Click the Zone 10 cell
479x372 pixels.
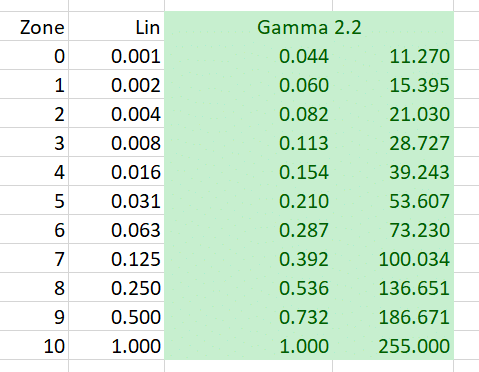[34, 345]
